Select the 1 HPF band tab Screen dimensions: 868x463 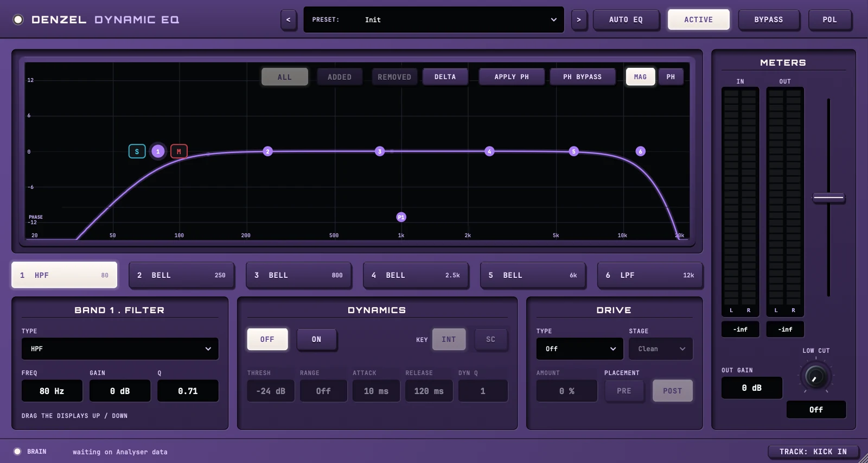click(64, 275)
